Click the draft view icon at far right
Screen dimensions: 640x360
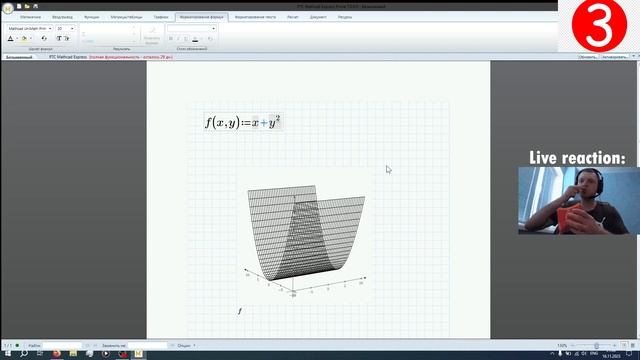(633, 345)
